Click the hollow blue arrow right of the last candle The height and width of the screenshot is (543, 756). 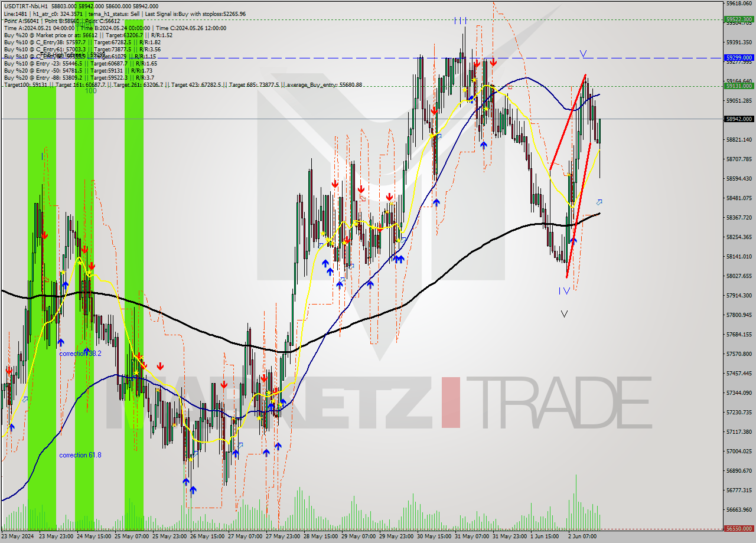(x=599, y=202)
